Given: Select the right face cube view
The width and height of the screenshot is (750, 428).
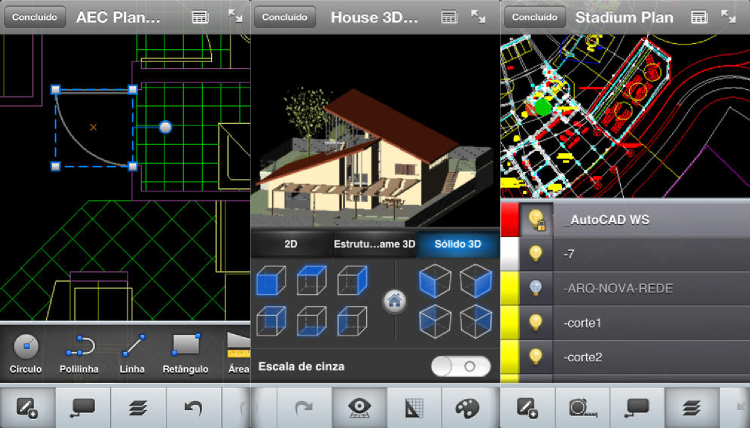Looking at the screenshot, I should tap(353, 280).
